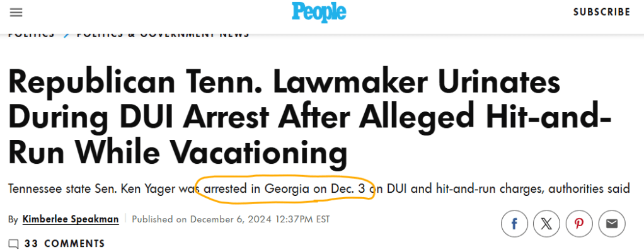Click the Subscribe button
The image size is (644, 252).
[601, 12]
